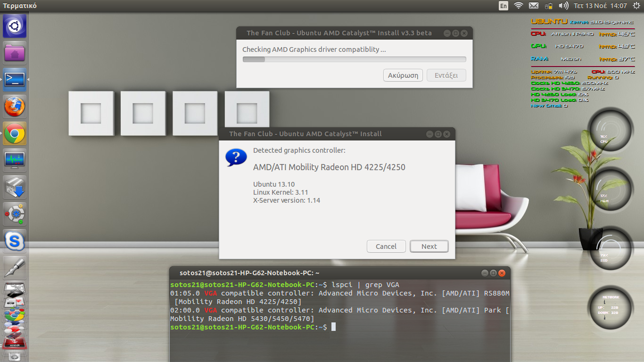Viewport: 644px width, 362px height.
Task: Open the system power gear menu
Action: coord(636,6)
